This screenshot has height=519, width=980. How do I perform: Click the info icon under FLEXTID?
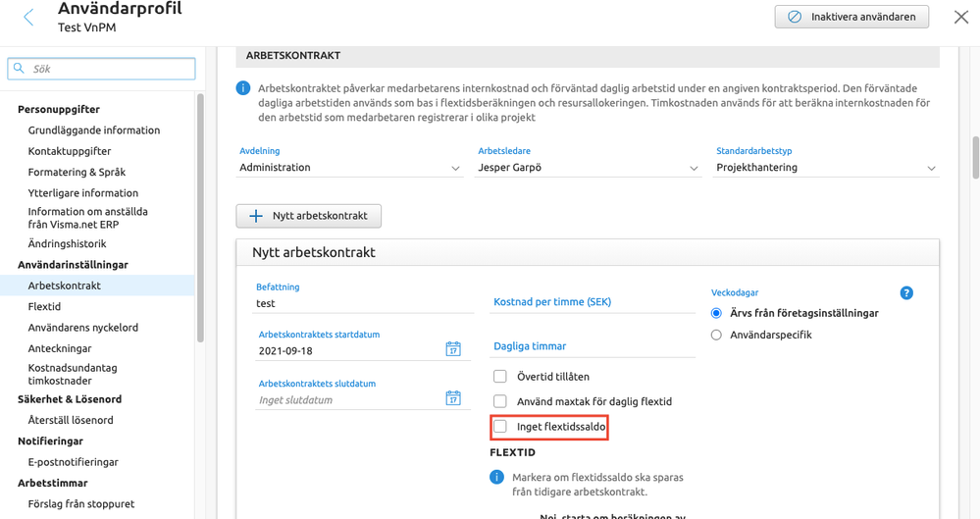click(496, 478)
